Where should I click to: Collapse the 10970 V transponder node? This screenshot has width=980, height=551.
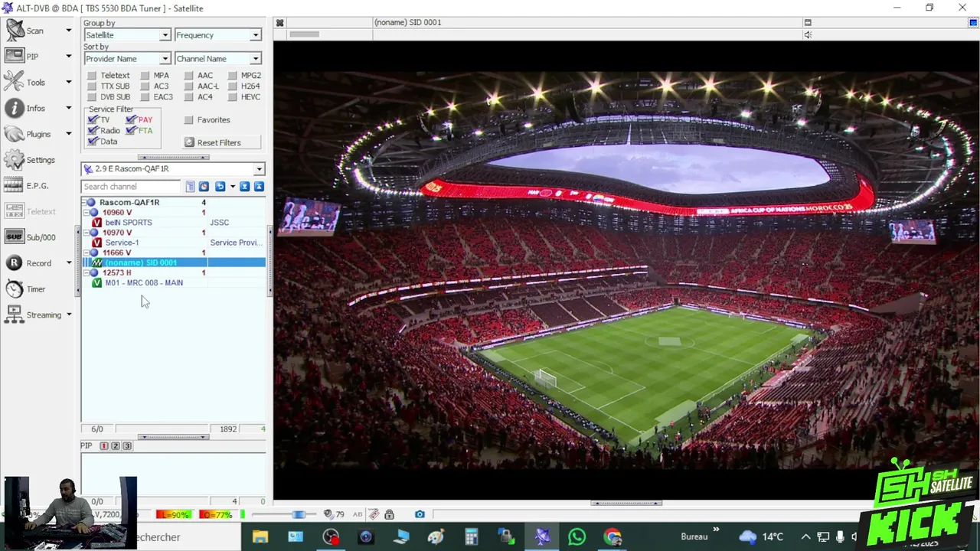pos(86,233)
